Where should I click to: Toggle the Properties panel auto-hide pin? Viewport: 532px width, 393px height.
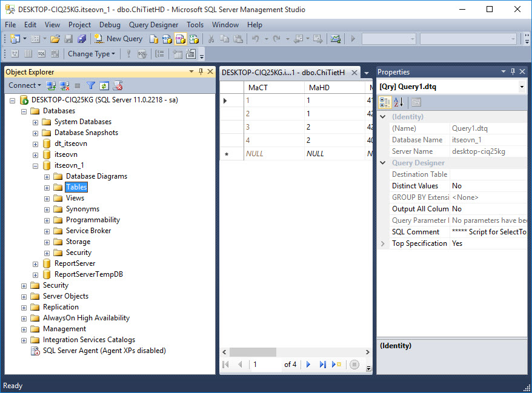click(x=513, y=71)
